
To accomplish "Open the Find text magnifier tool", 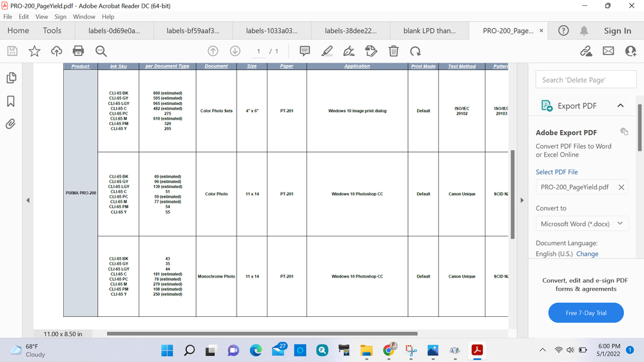I will click(101, 52).
